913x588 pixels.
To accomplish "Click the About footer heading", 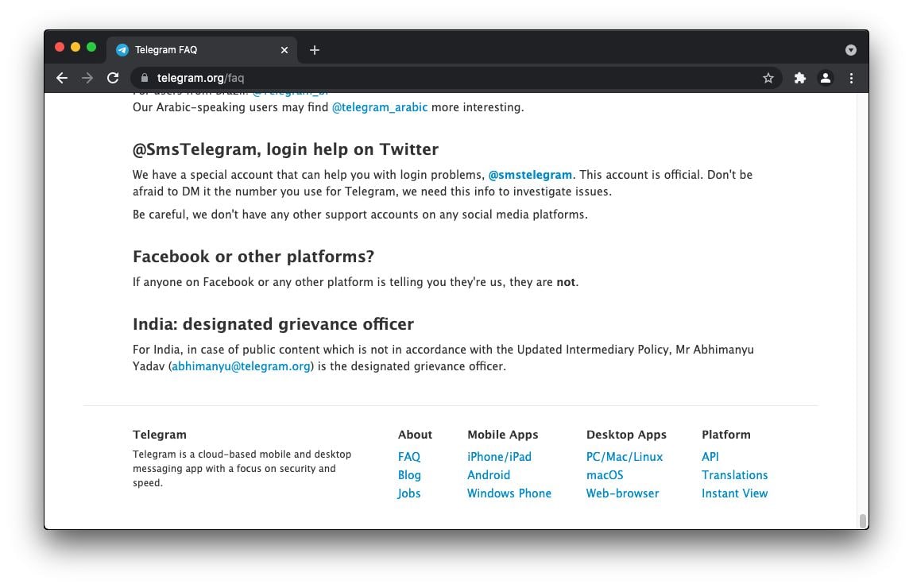I will (x=415, y=435).
